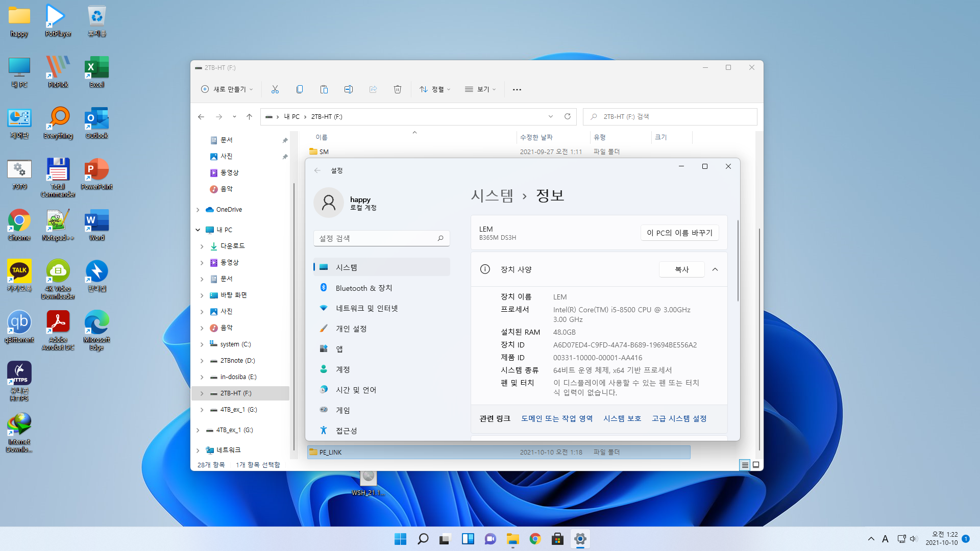980x551 pixels.
Task: Select the PE_LINK folder row
Action: click(x=499, y=452)
